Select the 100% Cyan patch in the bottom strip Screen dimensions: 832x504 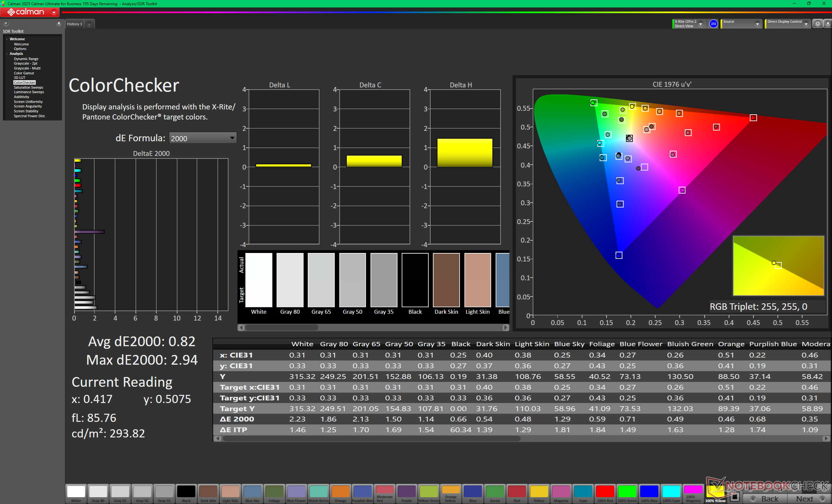pyautogui.click(x=671, y=494)
